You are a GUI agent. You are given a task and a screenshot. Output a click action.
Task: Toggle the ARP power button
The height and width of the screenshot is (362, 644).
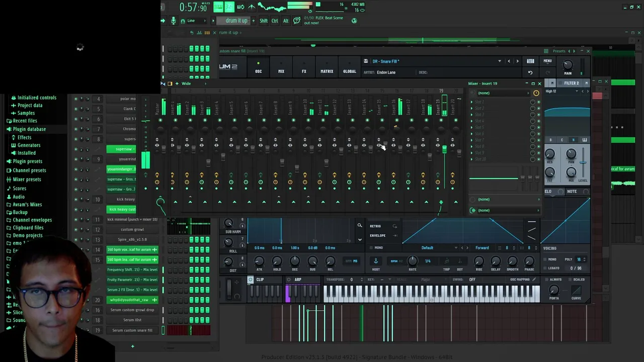pos(289,280)
